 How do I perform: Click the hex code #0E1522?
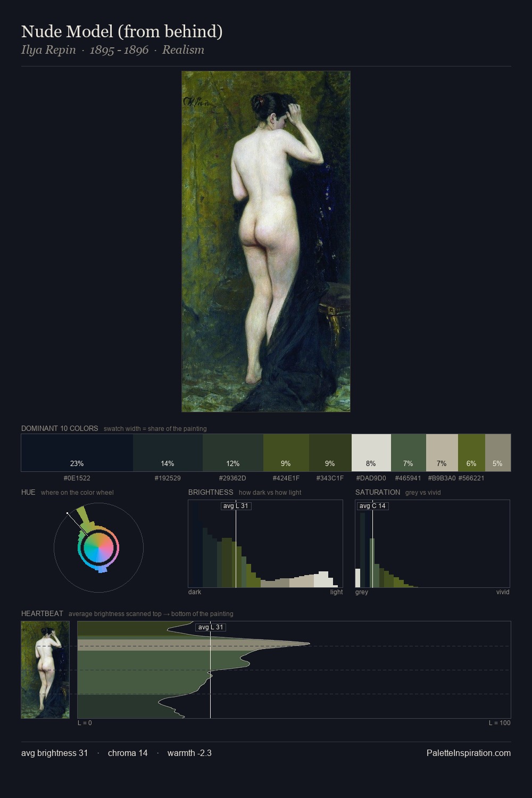point(77,478)
